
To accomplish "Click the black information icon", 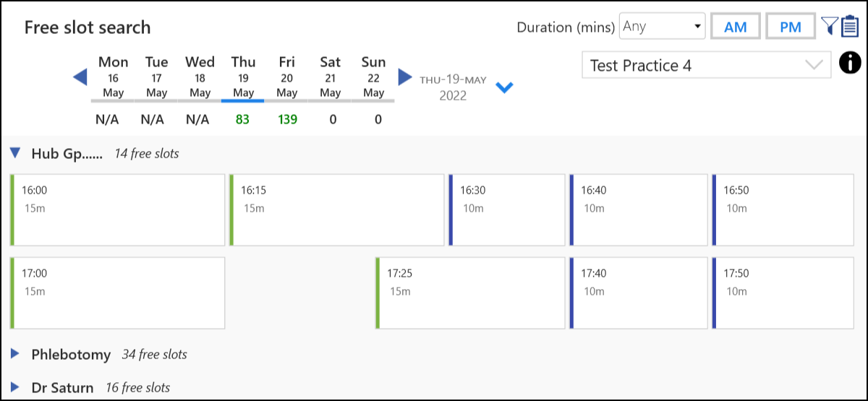I will [851, 64].
